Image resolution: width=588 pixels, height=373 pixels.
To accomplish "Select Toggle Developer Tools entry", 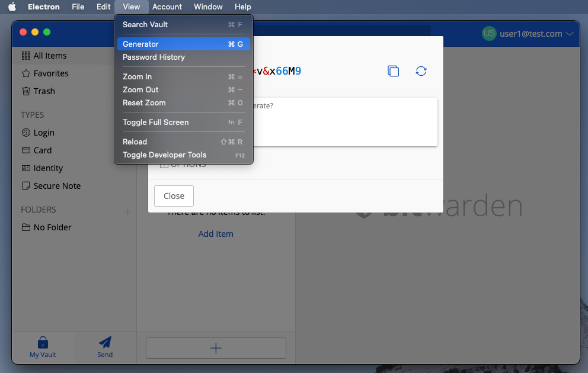I will coord(183,155).
